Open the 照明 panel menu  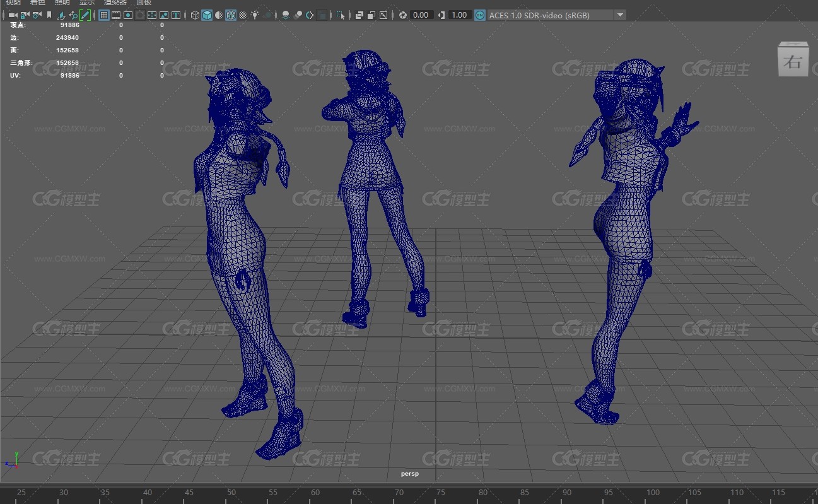[x=62, y=3]
